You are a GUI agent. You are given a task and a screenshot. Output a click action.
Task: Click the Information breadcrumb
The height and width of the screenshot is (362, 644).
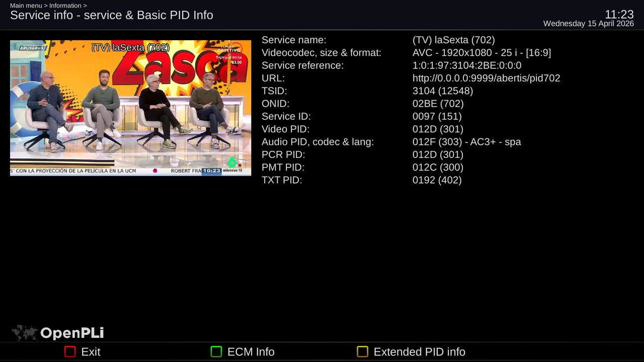coord(65,6)
